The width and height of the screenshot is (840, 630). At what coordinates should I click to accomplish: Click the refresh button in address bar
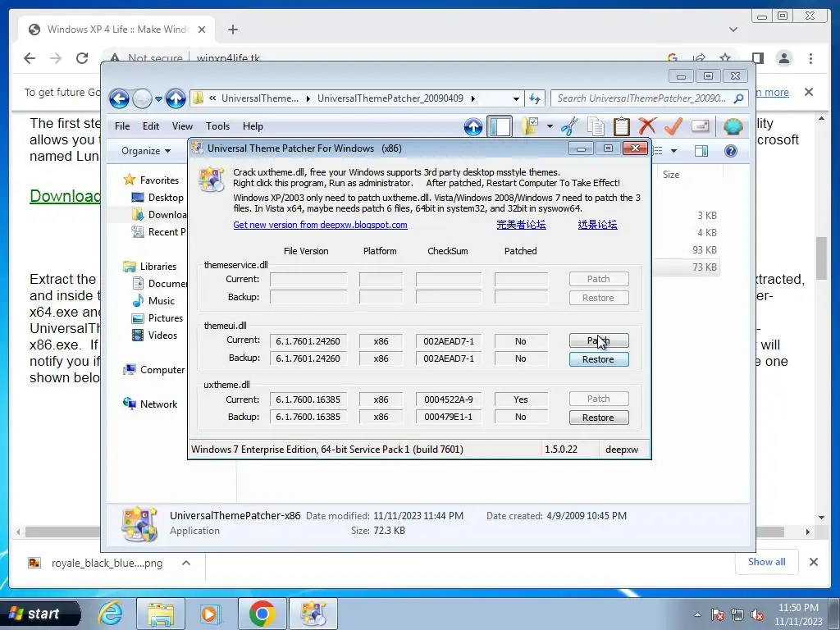tap(535, 98)
